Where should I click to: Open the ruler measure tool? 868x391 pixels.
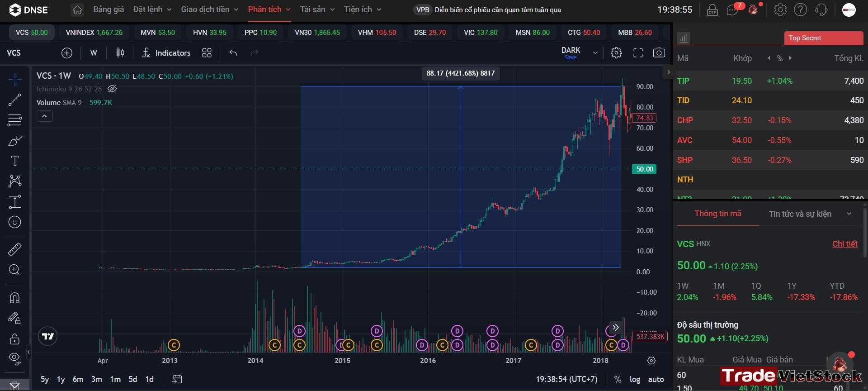14,249
